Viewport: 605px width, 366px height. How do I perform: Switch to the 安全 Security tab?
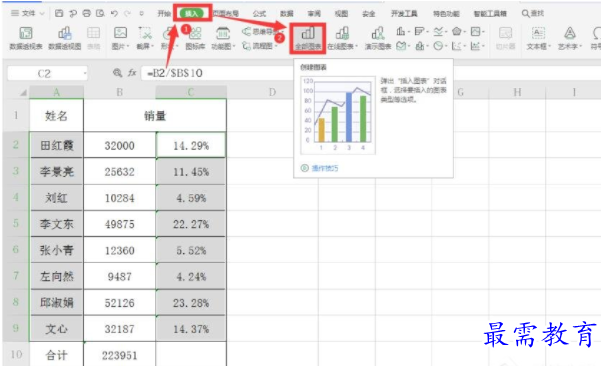tap(368, 13)
